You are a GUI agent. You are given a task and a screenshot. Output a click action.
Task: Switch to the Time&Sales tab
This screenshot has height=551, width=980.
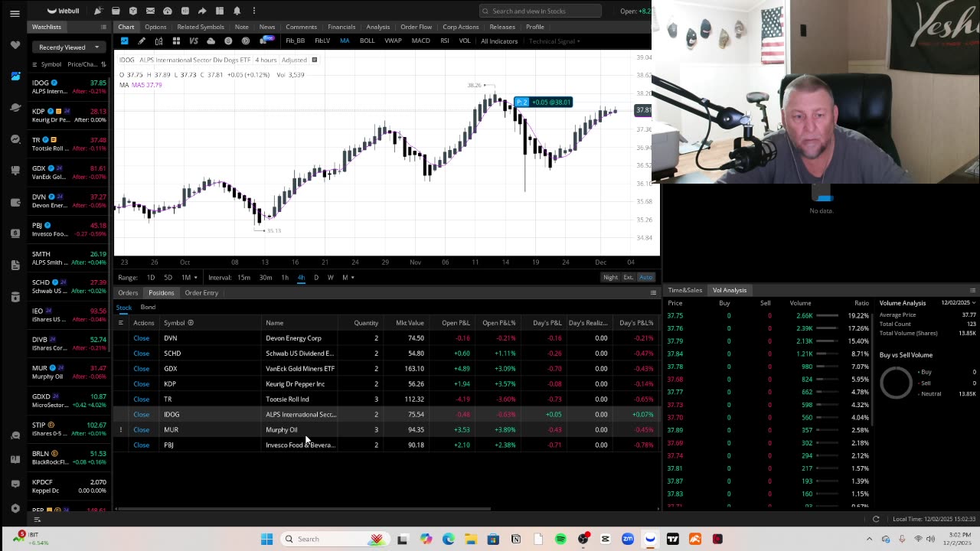click(684, 290)
